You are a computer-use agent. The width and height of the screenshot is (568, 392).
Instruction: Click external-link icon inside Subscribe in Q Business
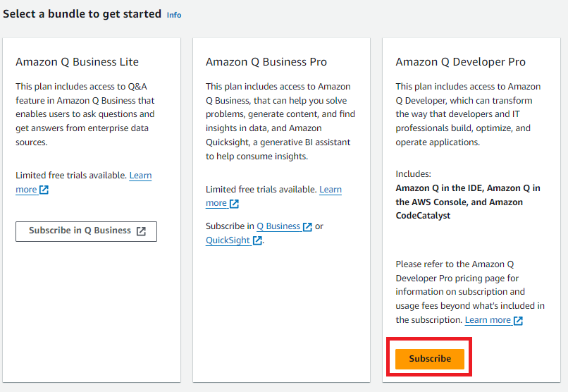click(141, 231)
